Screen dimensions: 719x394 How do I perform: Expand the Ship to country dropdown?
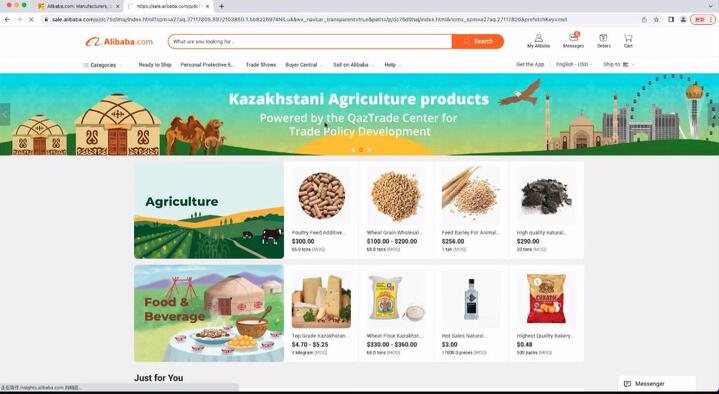click(x=618, y=65)
